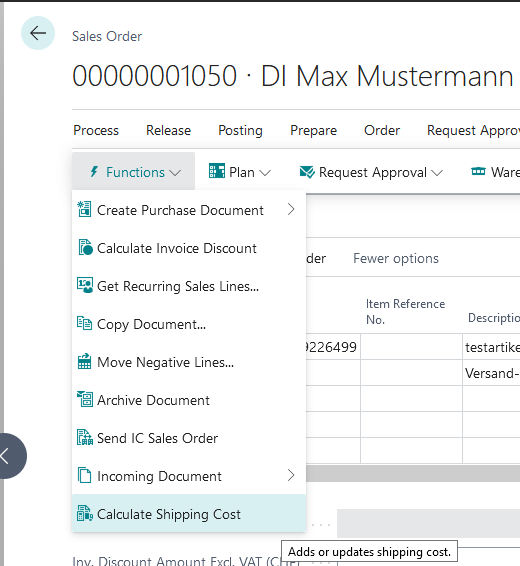Open the Request Approval tab in top row
This screenshot has height=566, width=520.
point(473,130)
